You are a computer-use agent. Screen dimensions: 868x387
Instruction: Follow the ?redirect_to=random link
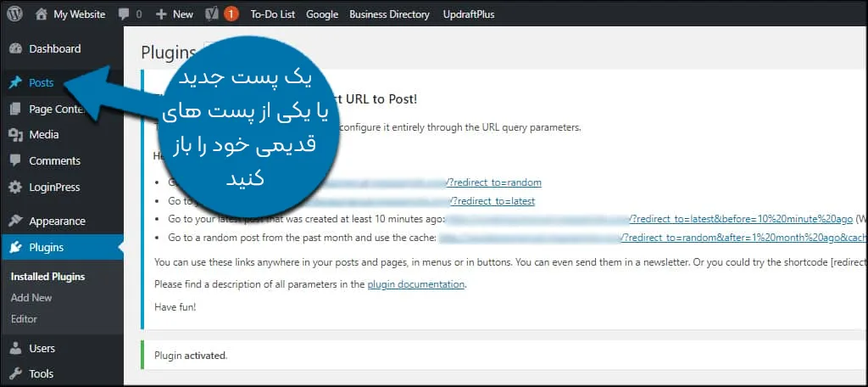[494, 182]
